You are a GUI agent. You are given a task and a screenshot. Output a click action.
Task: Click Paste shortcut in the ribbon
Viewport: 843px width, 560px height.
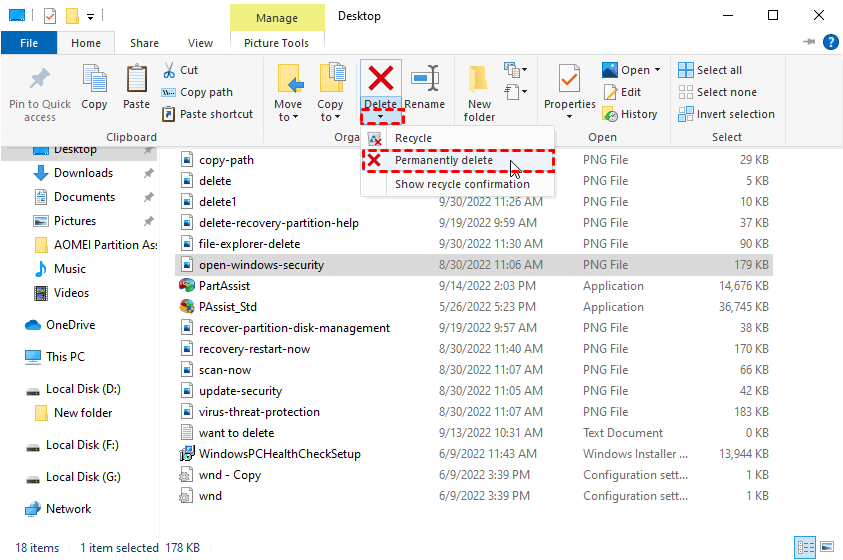[208, 114]
